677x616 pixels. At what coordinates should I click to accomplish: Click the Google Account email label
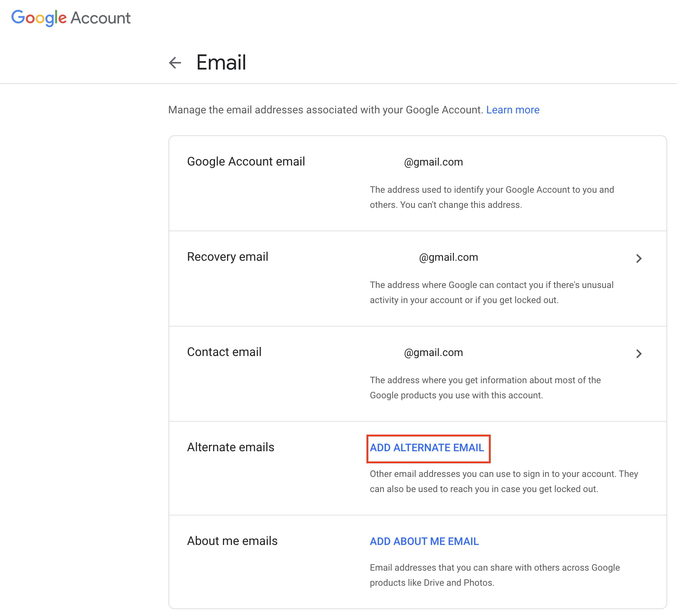tap(246, 162)
